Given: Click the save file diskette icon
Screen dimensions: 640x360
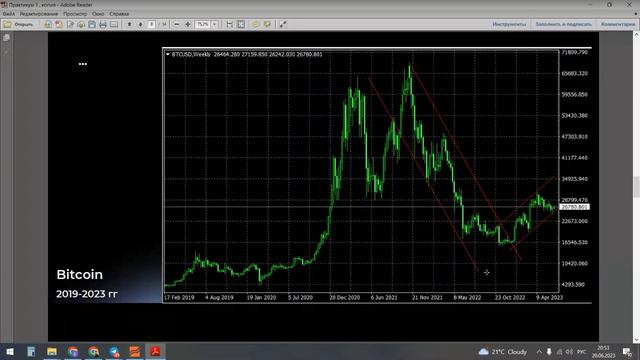Looking at the screenshot, I should 92,24.
